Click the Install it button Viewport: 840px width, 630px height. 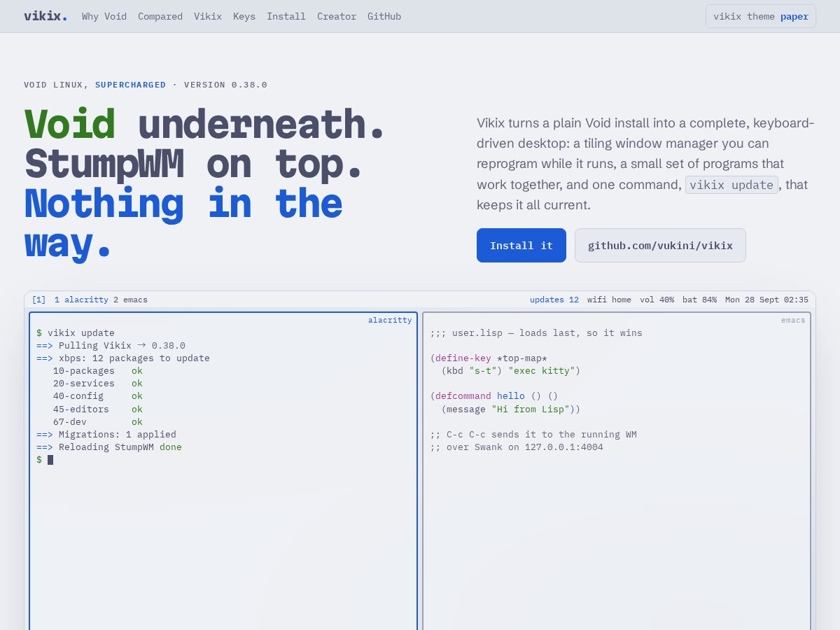521,246
